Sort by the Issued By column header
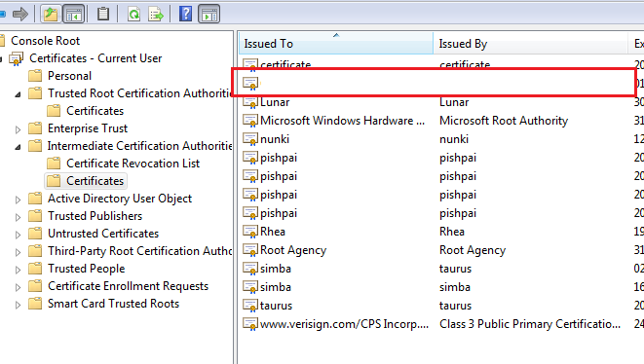 (531, 43)
